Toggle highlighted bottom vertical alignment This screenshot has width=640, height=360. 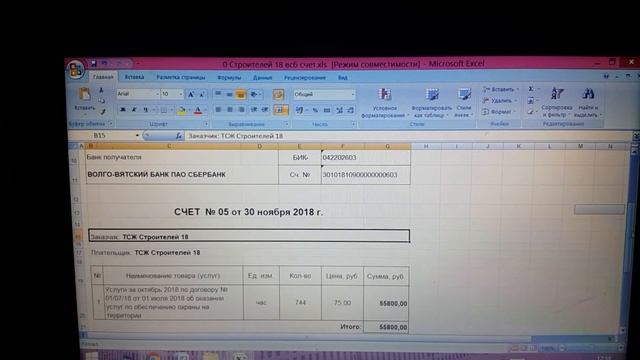coord(240,94)
